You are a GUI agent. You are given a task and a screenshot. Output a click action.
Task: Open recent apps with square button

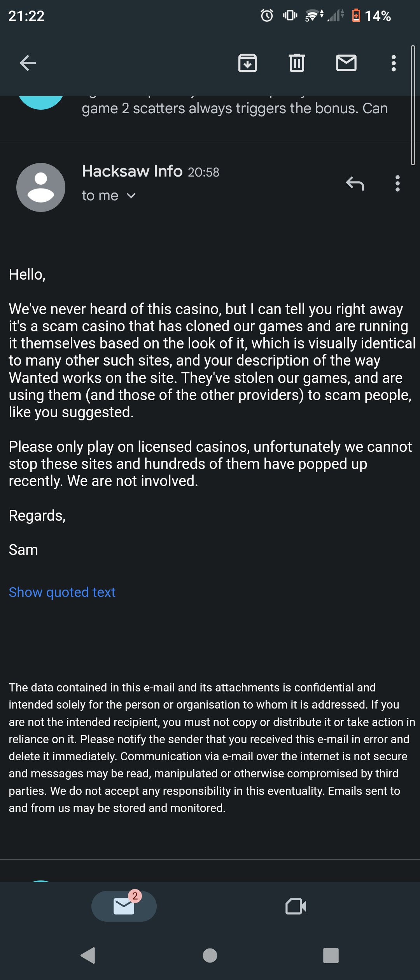(331, 955)
